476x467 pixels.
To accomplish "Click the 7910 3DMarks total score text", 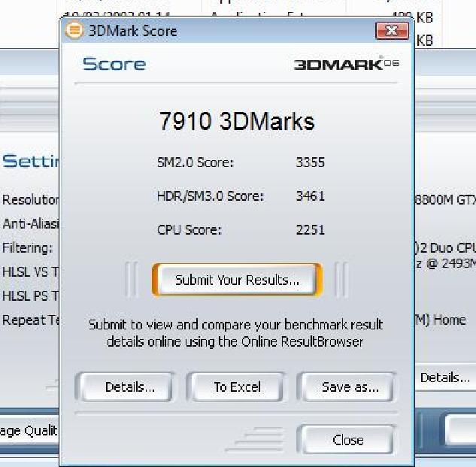I will [x=237, y=122].
